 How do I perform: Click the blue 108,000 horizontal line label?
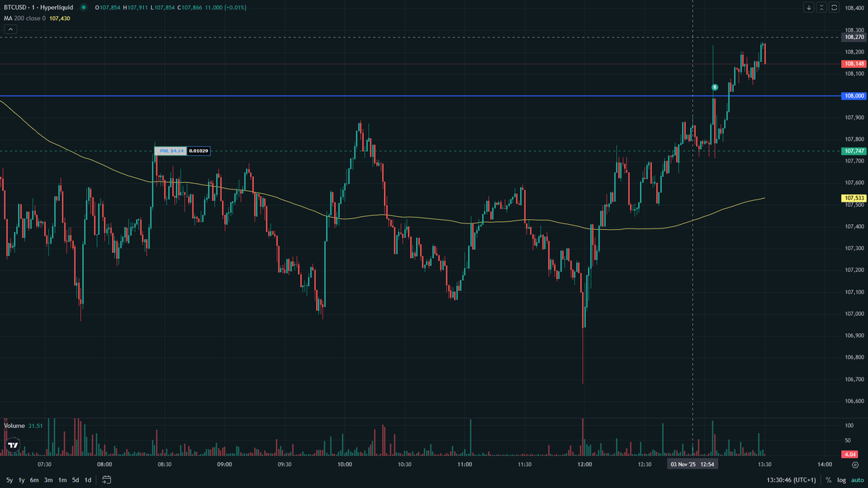(x=854, y=95)
